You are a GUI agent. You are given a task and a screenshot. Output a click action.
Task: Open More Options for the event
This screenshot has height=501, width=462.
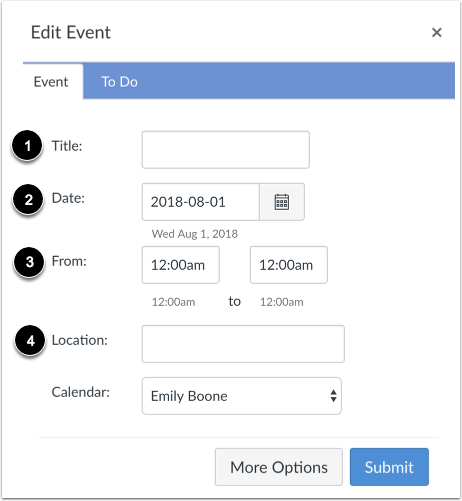tap(279, 467)
